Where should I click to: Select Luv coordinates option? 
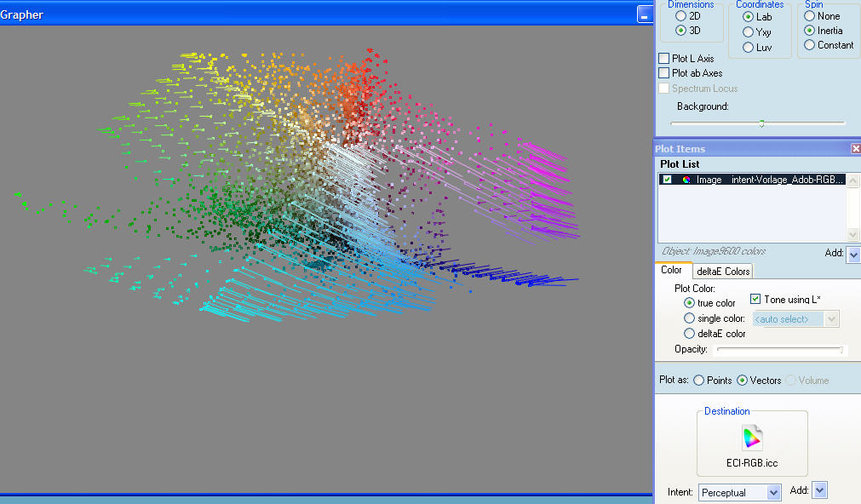point(748,47)
